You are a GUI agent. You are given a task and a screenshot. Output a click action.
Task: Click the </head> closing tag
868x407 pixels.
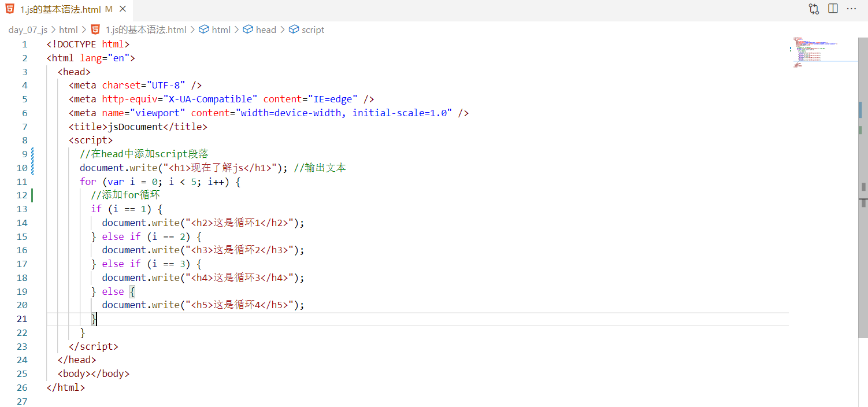pyautogui.click(x=77, y=360)
